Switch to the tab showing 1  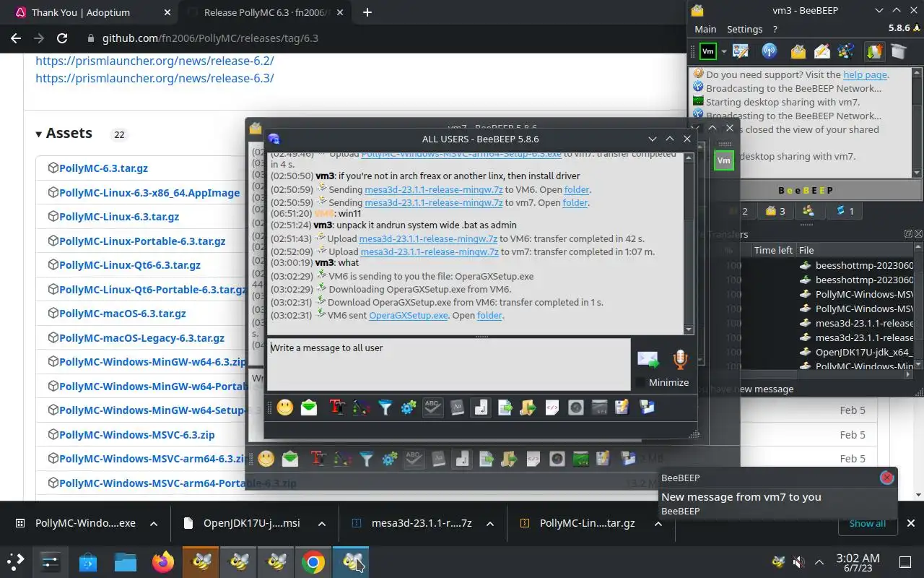[845, 211]
